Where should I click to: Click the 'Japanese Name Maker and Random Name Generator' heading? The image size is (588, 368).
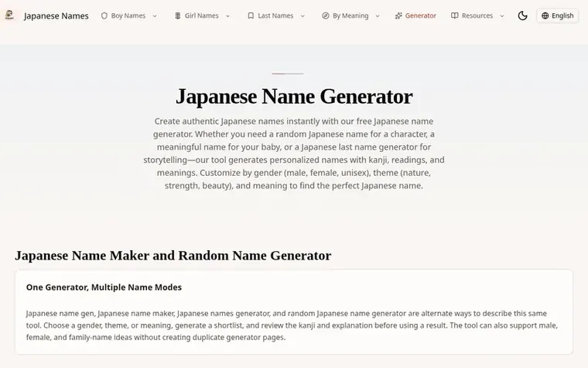(x=173, y=256)
